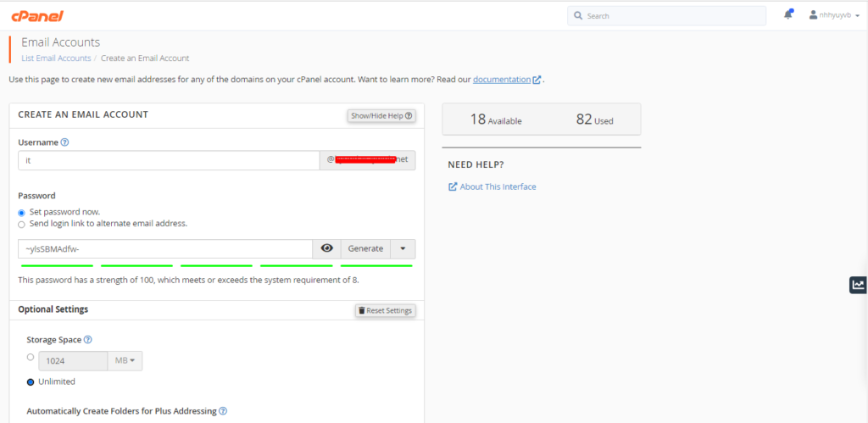Choose the Unlimited storage radio button
Viewport: 868px width, 423px height.
31,381
